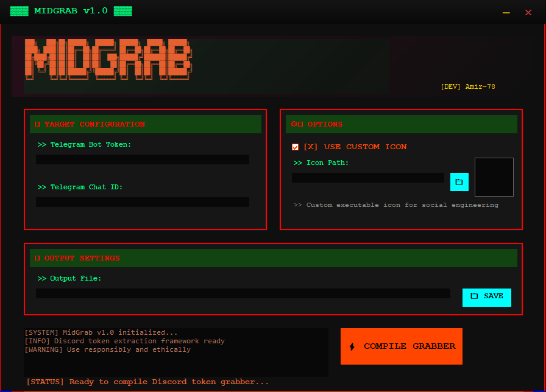This screenshot has height=392, width=546.
Task: Click the OUTPUT SETTINGS section header
Action: pyautogui.click(x=274, y=258)
